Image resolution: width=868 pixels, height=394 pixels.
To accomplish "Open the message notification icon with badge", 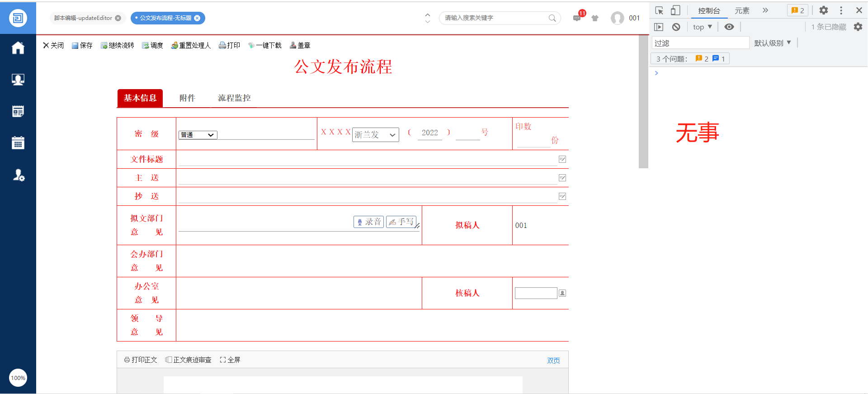I will click(577, 18).
